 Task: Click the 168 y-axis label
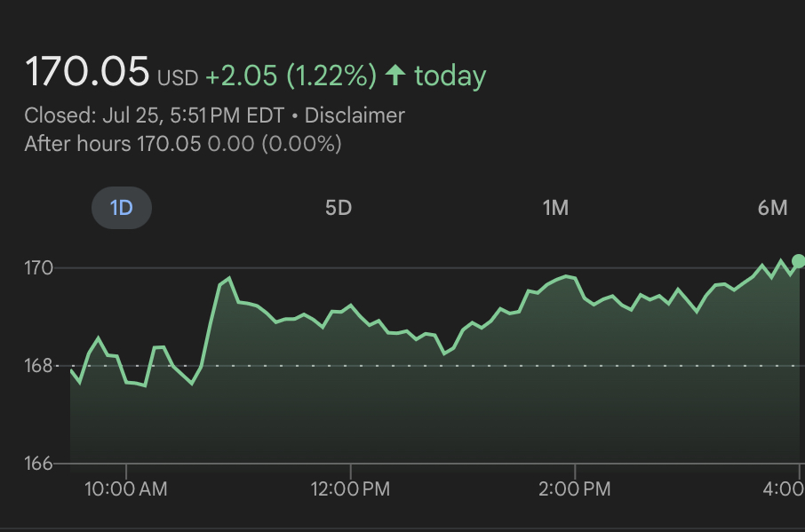point(38,366)
